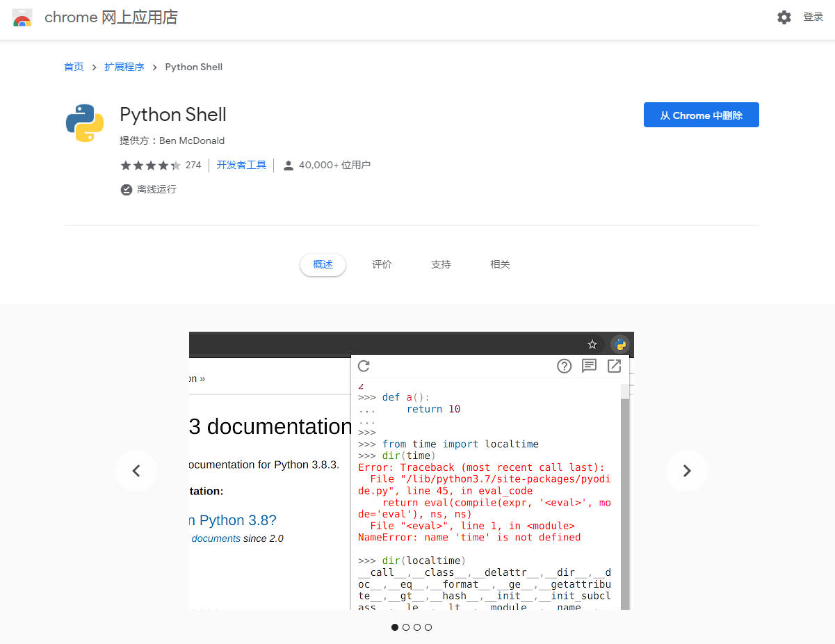Image resolution: width=835 pixels, height=644 pixels.
Task: Open the 支持 tab
Action: pyautogui.click(x=441, y=264)
